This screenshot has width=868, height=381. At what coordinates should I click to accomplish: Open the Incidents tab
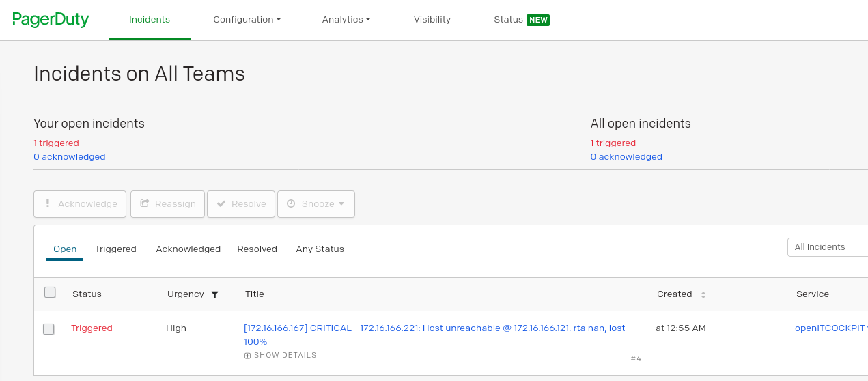point(150,20)
